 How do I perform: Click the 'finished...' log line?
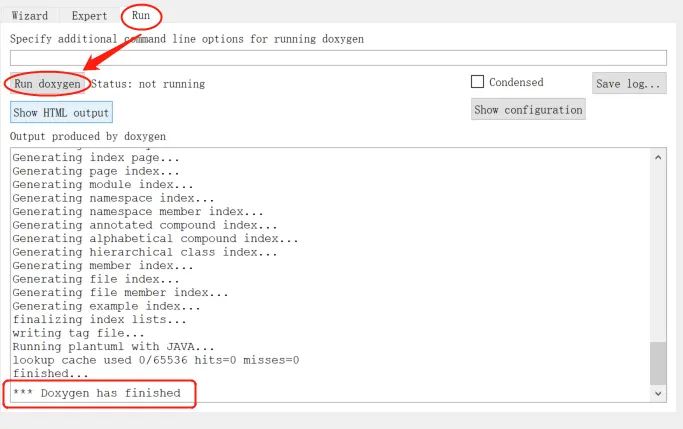51,374
